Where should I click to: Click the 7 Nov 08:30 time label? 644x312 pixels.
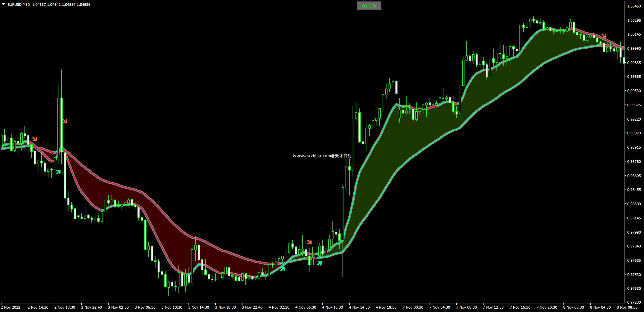coord(467,307)
